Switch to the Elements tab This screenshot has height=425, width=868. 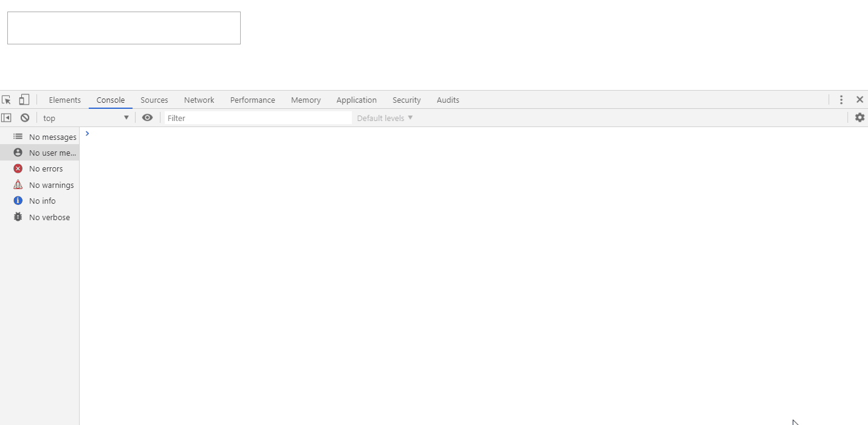65,100
